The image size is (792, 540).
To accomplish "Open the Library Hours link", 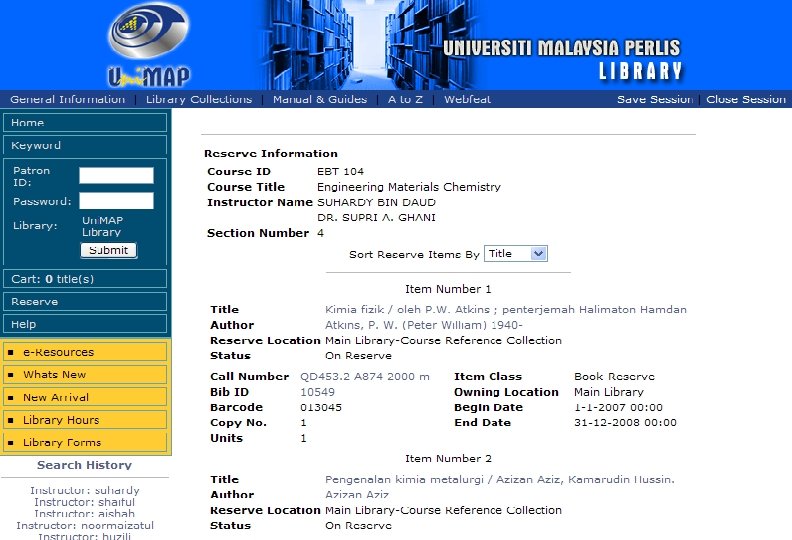I will pyautogui.click(x=85, y=420).
